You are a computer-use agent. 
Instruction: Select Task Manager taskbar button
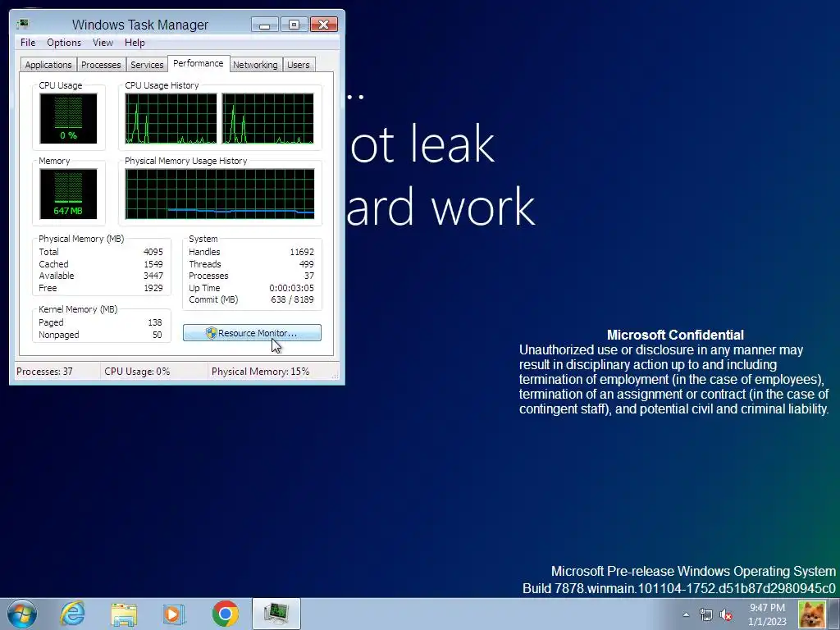pos(276,614)
